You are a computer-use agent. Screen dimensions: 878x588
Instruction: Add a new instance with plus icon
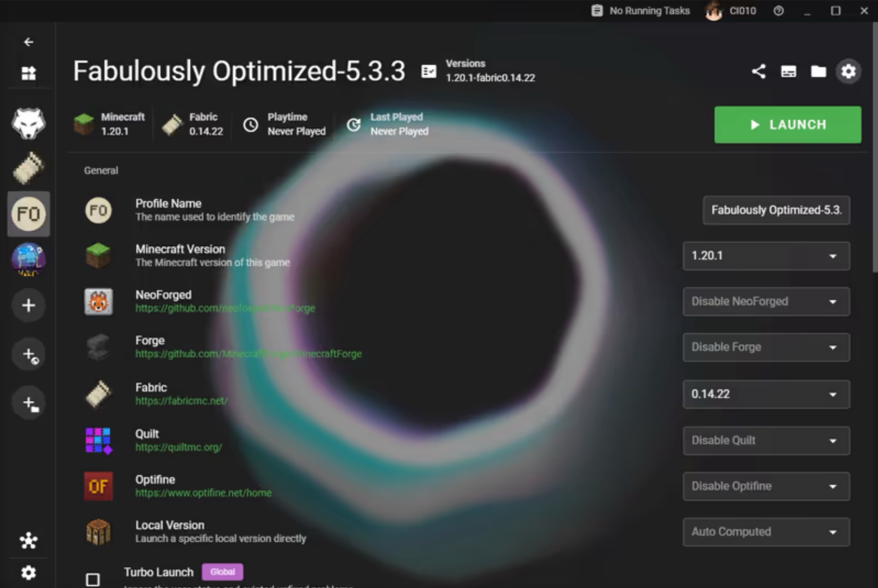(28, 305)
